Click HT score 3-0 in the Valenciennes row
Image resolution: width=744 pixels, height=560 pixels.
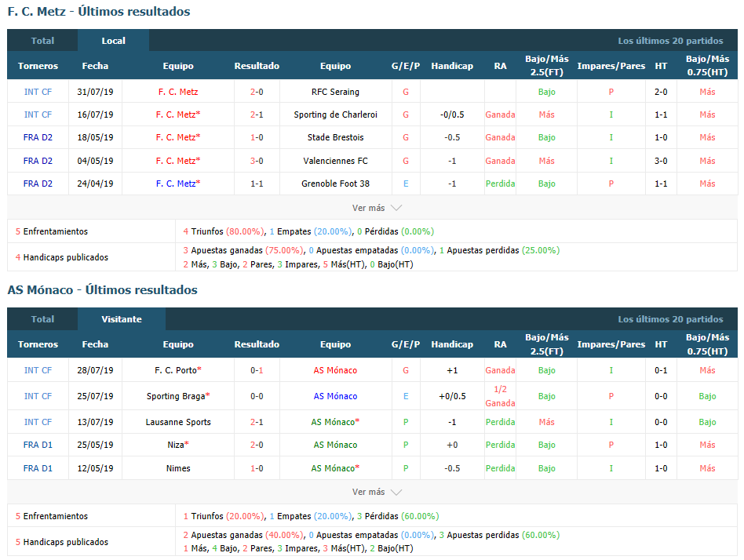click(661, 161)
